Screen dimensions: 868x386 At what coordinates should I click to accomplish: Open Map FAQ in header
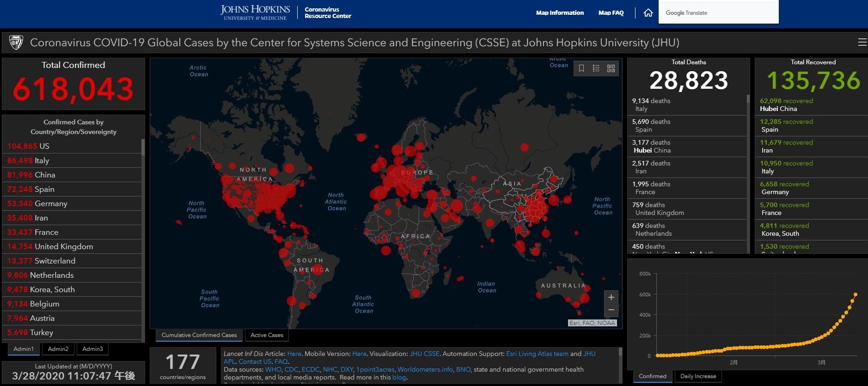tap(611, 13)
